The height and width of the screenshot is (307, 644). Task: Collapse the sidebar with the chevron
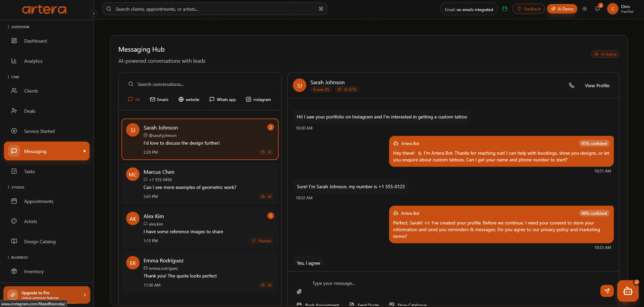94,13
